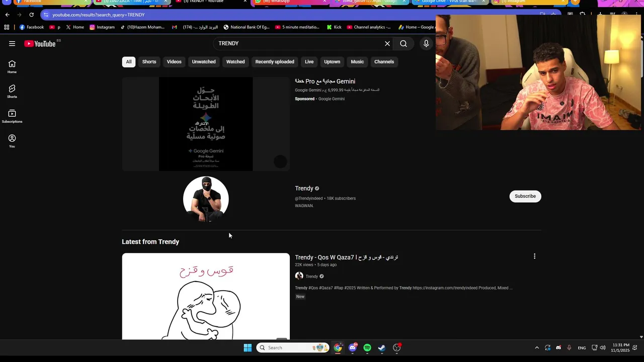Open three-dot menu for Qos W Qaza7 video
644x362 pixels.
534,256
